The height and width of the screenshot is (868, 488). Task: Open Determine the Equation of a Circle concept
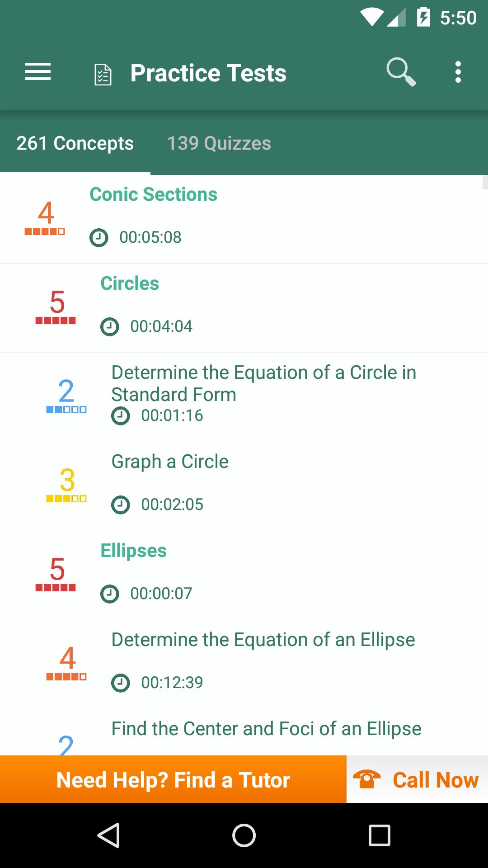244,397
